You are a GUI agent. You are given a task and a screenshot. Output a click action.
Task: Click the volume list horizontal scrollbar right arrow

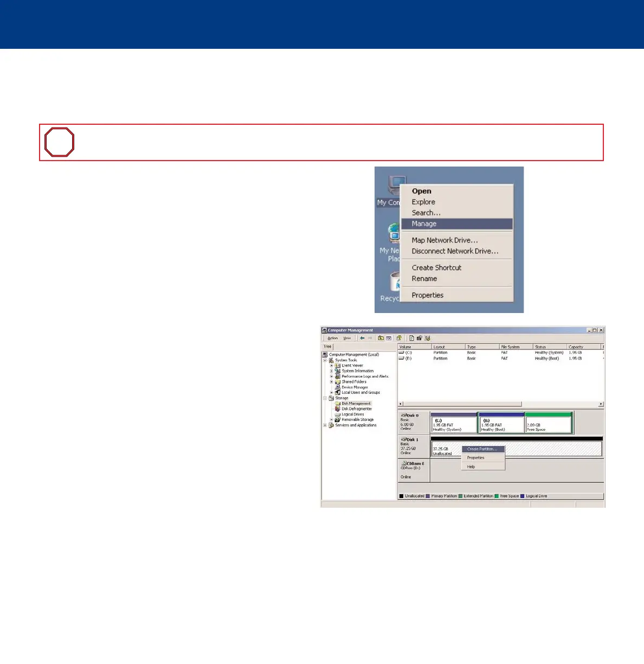coord(601,404)
